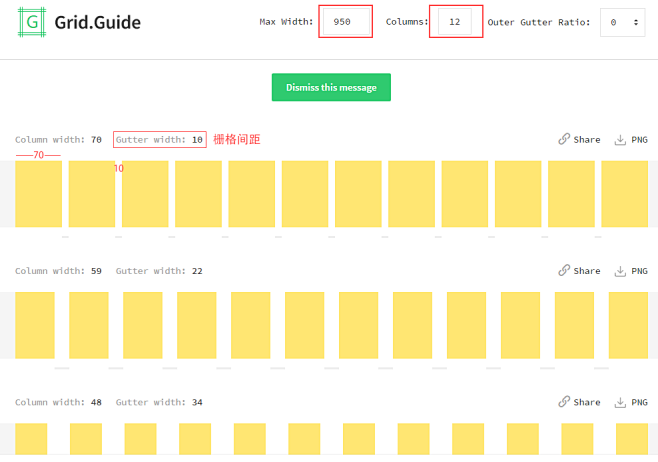Click the share link icon for 70-width grid

click(564, 139)
